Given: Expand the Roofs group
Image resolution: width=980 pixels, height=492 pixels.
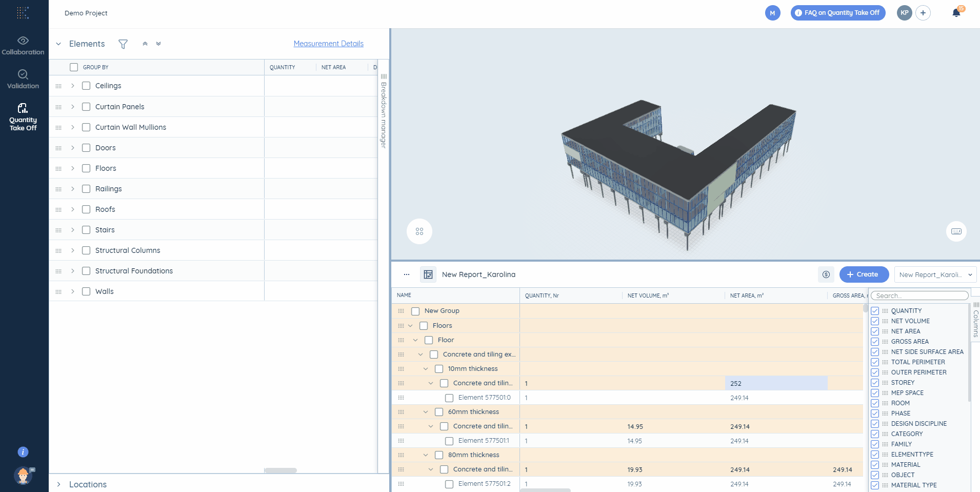Looking at the screenshot, I should 73,209.
